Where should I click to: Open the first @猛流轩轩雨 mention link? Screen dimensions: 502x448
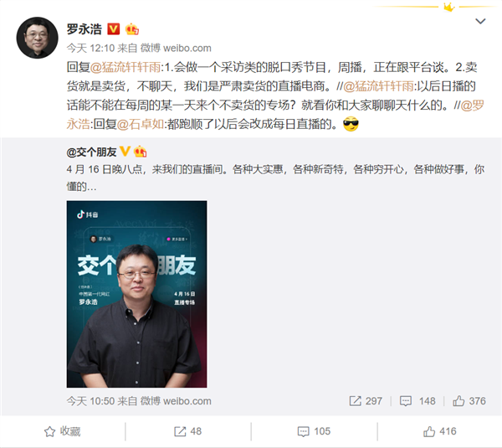tap(125, 67)
